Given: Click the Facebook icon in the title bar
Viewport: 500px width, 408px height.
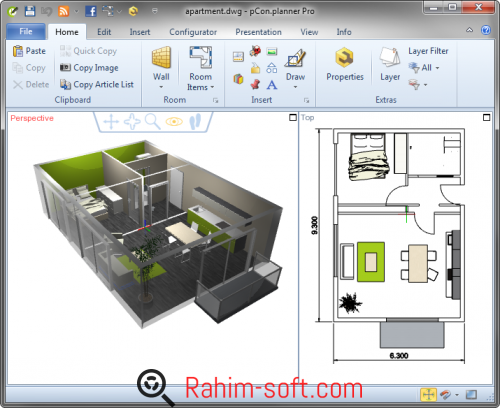Looking at the screenshot, I should coord(91,11).
